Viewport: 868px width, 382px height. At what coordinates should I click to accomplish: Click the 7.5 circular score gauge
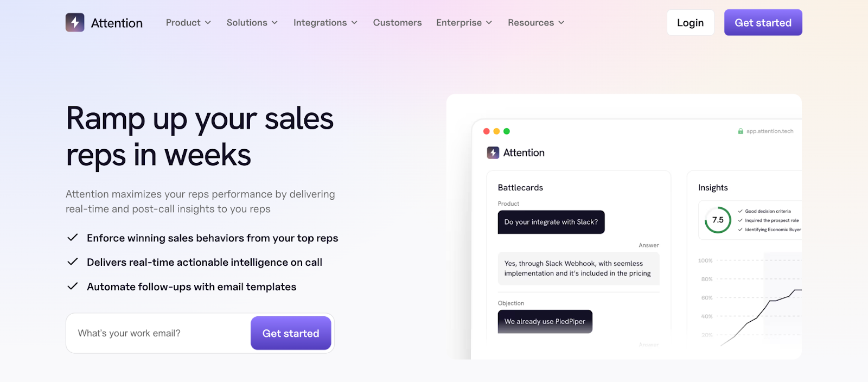(x=718, y=220)
